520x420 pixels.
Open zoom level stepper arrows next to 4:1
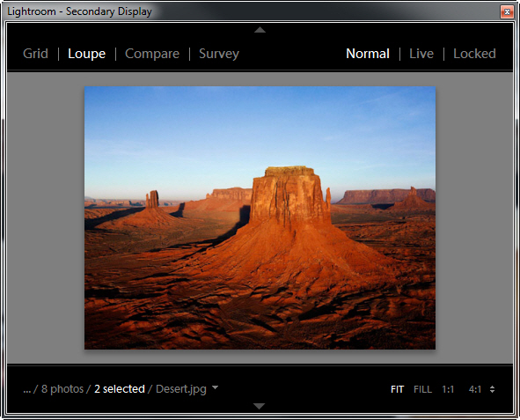click(x=492, y=389)
